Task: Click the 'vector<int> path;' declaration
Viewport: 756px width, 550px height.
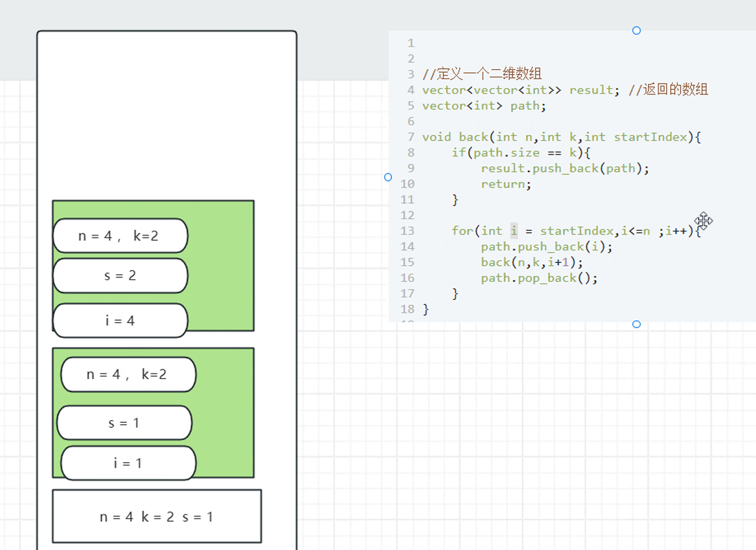Action: click(x=484, y=106)
